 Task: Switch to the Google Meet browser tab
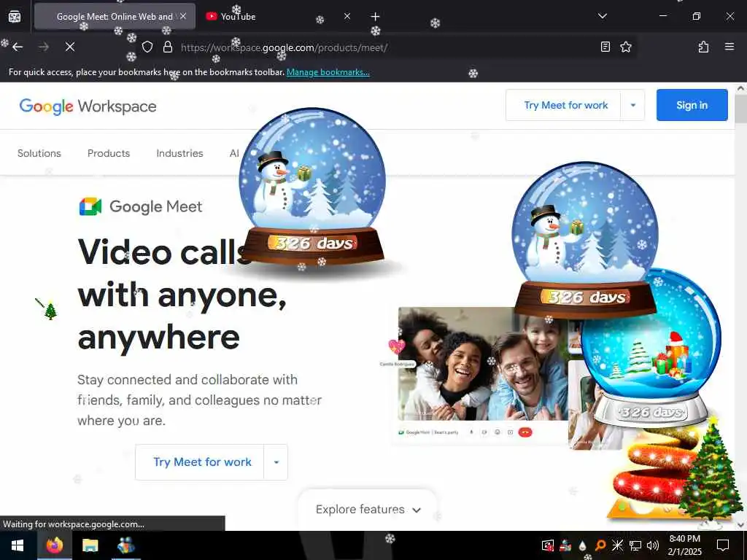[115, 17]
